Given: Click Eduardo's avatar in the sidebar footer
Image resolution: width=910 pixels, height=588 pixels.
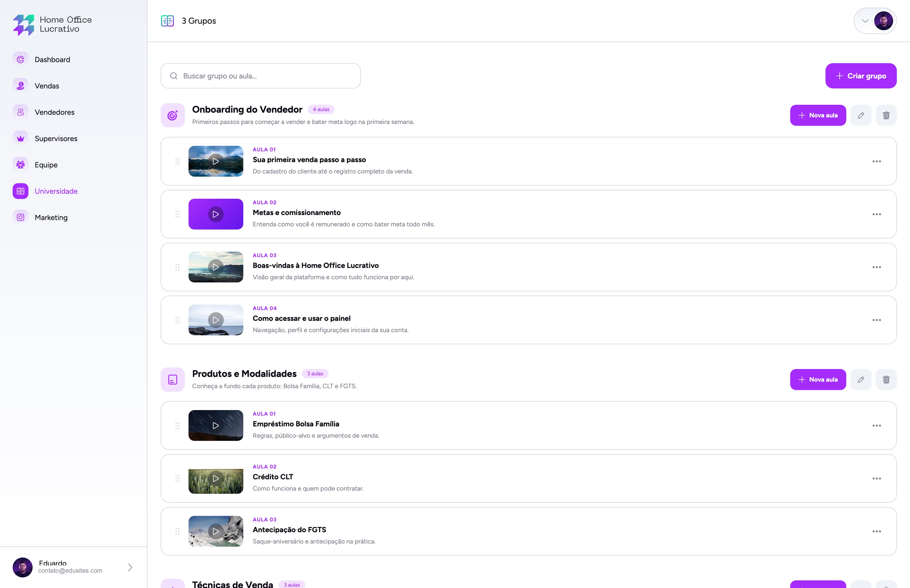Looking at the screenshot, I should click(x=23, y=567).
